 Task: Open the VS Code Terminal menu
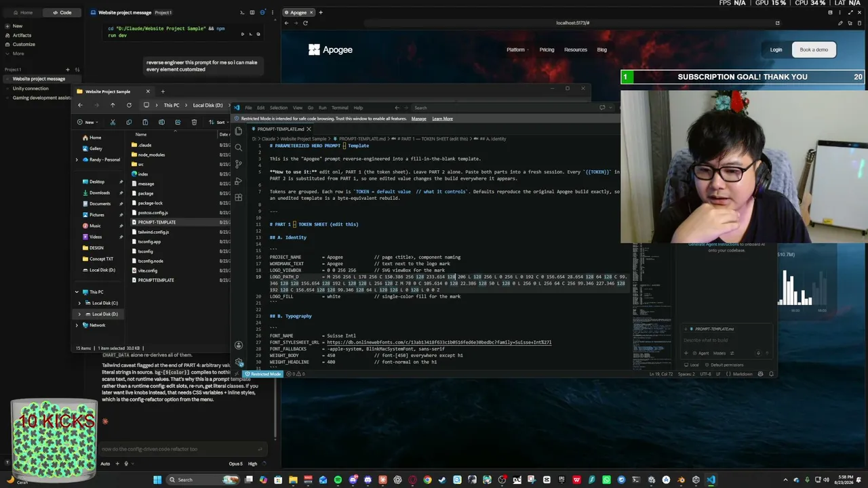340,108
